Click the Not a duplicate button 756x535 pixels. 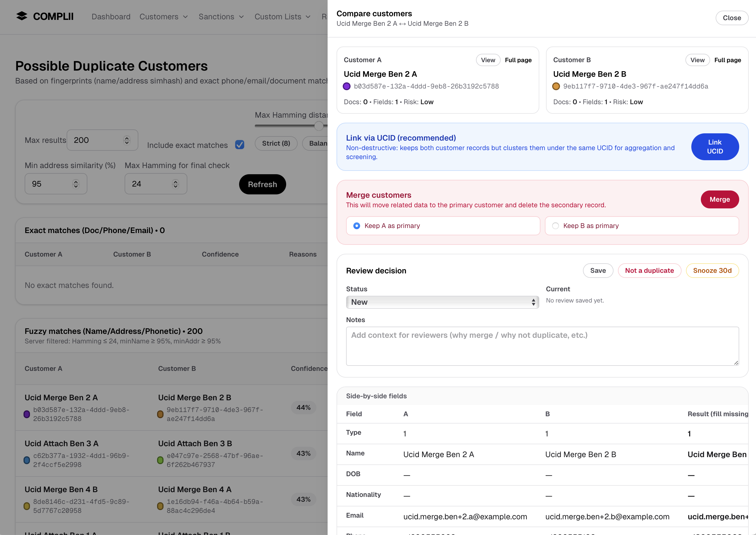(649, 271)
